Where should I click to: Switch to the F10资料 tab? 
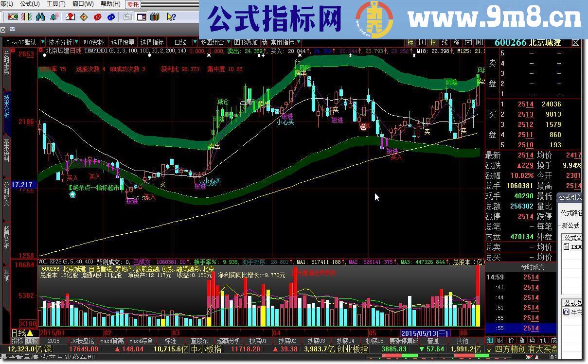pos(94,42)
